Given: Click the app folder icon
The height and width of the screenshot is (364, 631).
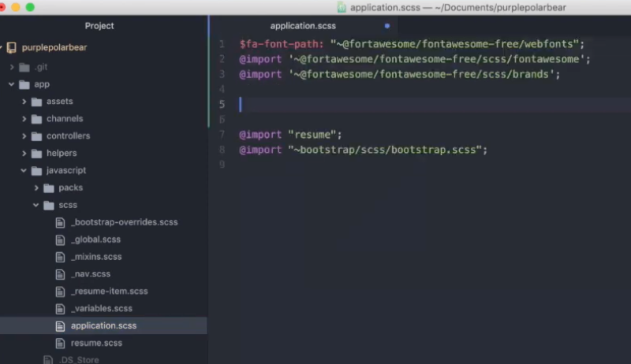Looking at the screenshot, I should click(24, 85).
